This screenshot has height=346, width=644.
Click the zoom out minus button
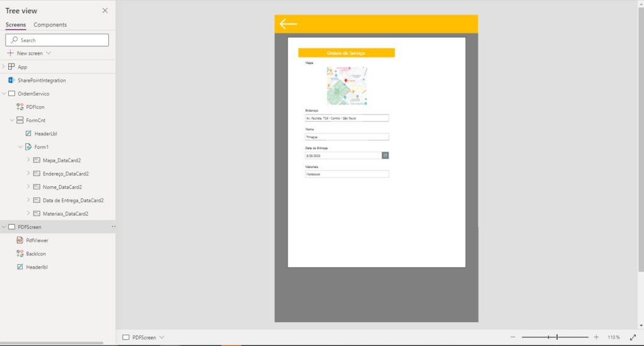[513, 337]
